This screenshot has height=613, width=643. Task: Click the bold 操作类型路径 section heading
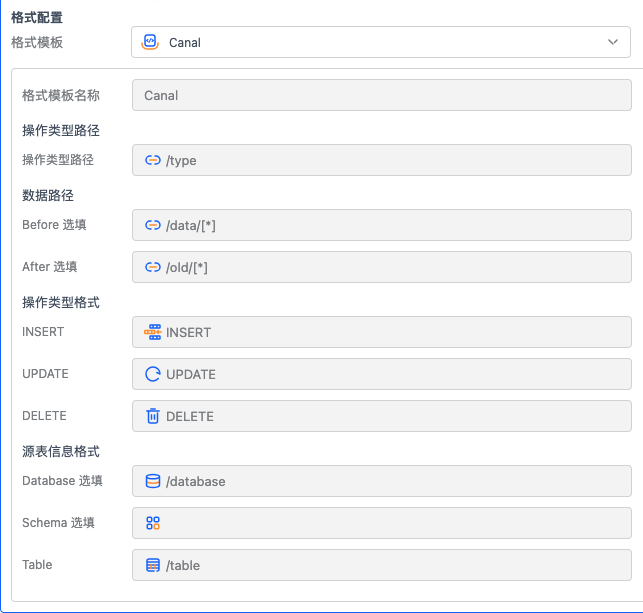[x=61, y=130]
